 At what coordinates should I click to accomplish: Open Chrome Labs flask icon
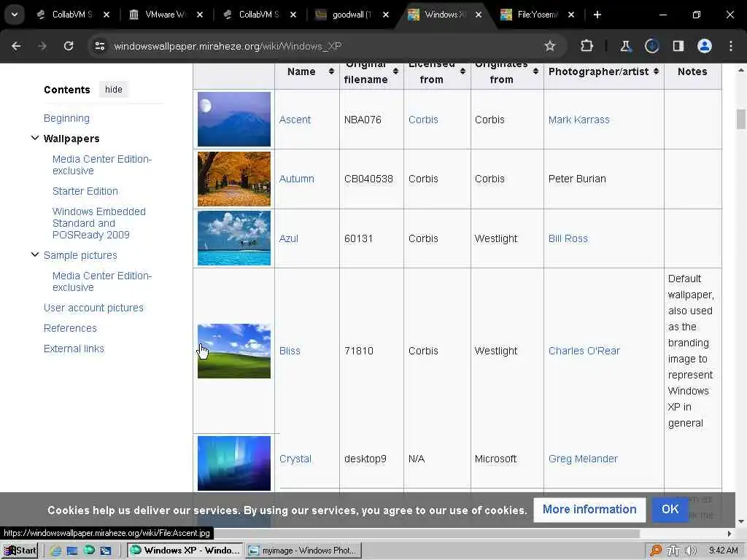coord(625,46)
